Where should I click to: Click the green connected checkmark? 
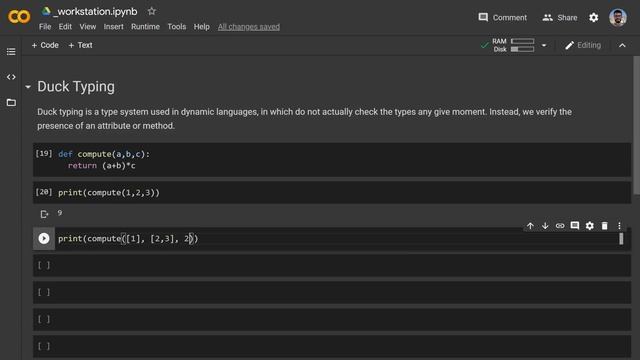pos(484,45)
